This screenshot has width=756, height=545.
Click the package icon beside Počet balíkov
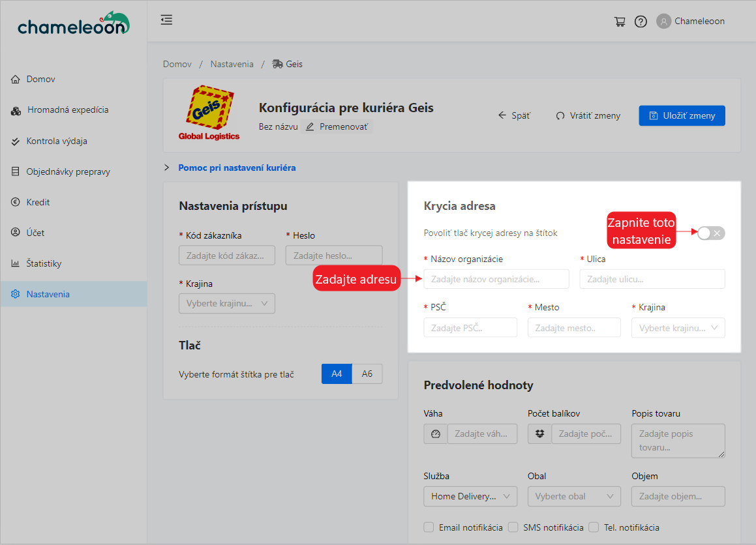[x=539, y=434]
